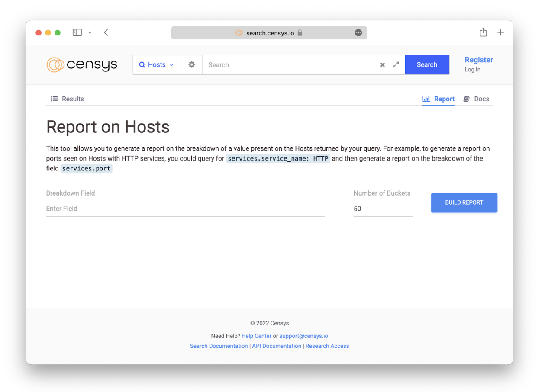Click the page options ellipsis in address bar
The height and width of the screenshot is (392, 548).
pos(358,33)
